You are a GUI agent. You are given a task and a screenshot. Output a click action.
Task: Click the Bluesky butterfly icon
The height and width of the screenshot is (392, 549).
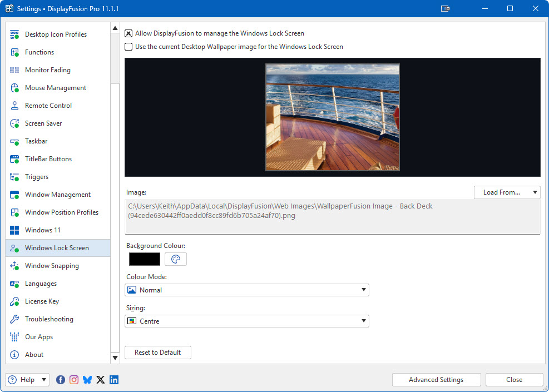pos(87,380)
